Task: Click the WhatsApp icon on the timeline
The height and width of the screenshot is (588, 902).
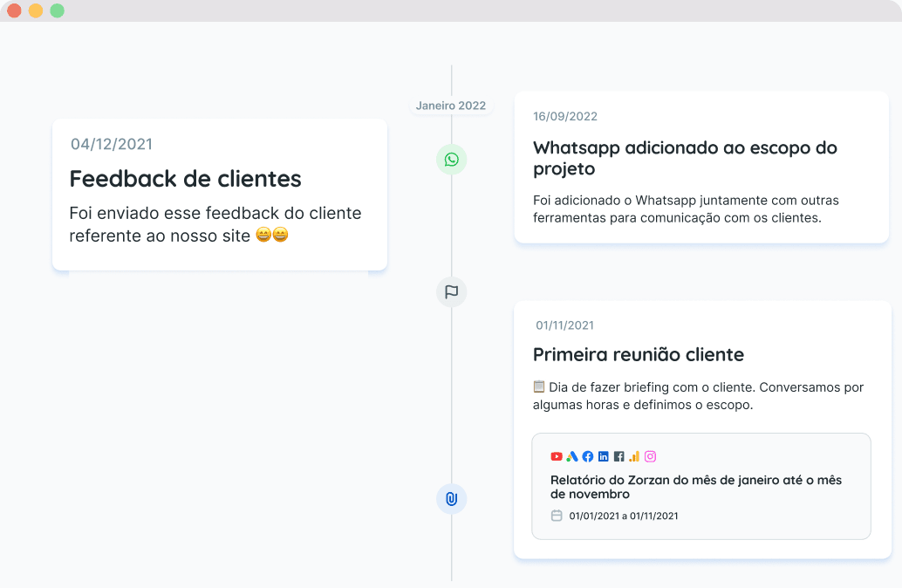Action: [x=451, y=160]
